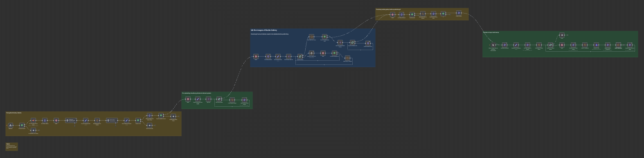Select the second Loop node in the upper branch of QA group

click(x=352, y=42)
